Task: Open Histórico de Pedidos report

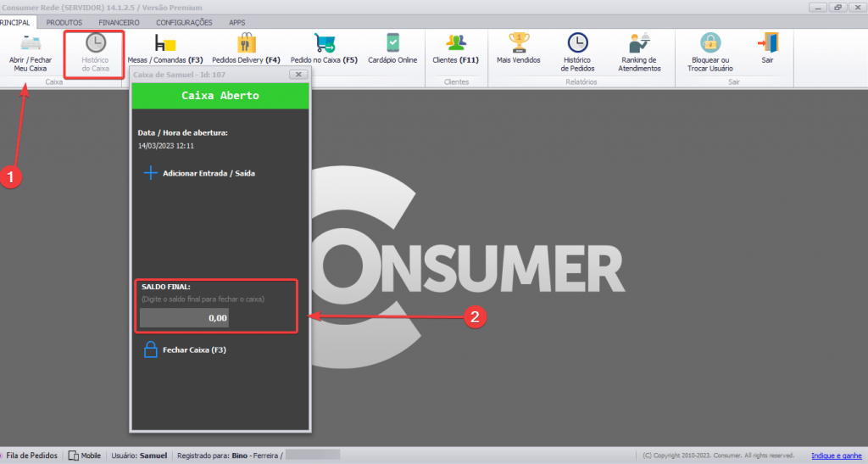Action: click(577, 51)
